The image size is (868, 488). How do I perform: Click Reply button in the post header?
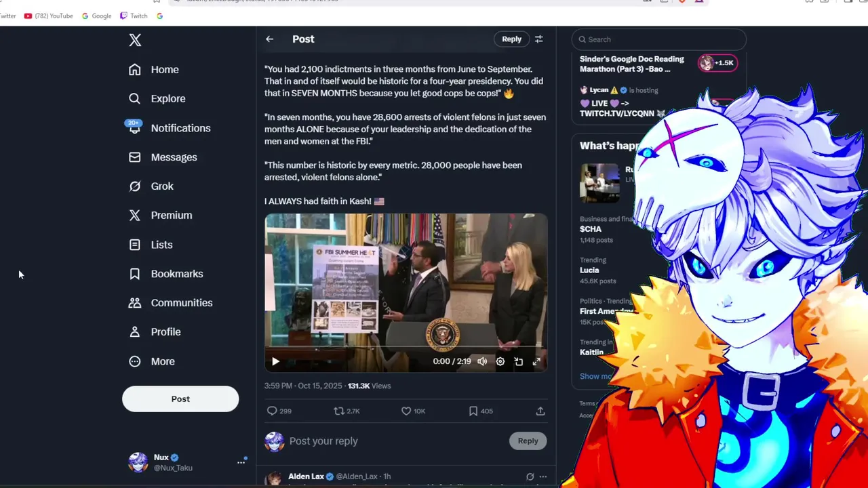click(511, 39)
